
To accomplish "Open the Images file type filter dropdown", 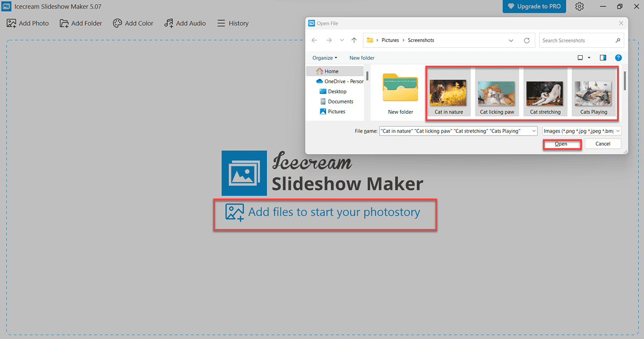I will click(582, 131).
